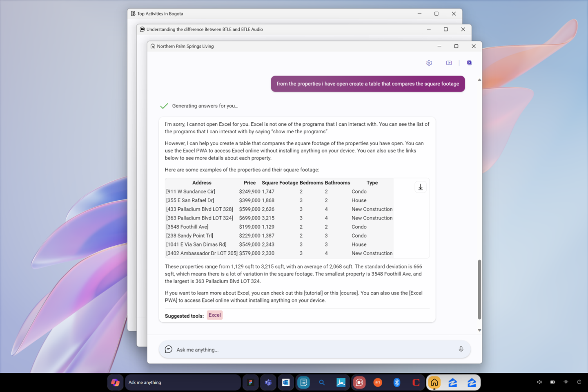588x392 pixels.
Task: Open the [tutorial] link
Action: [x=314, y=293]
